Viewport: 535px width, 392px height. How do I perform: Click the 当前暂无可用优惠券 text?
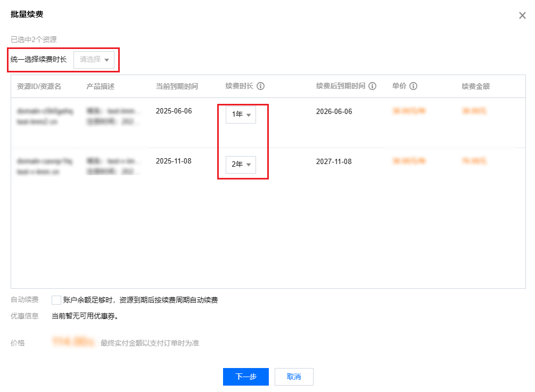(x=85, y=316)
